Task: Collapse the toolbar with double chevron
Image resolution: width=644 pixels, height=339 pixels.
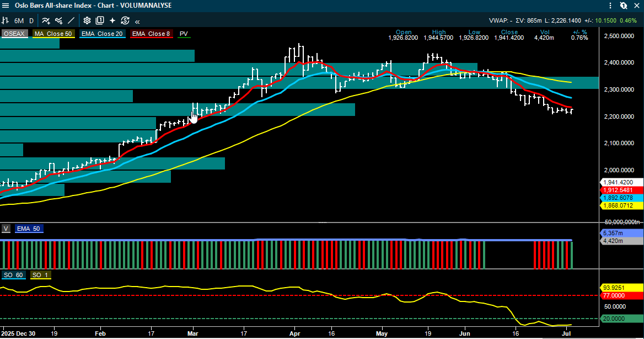Action: coord(138,22)
